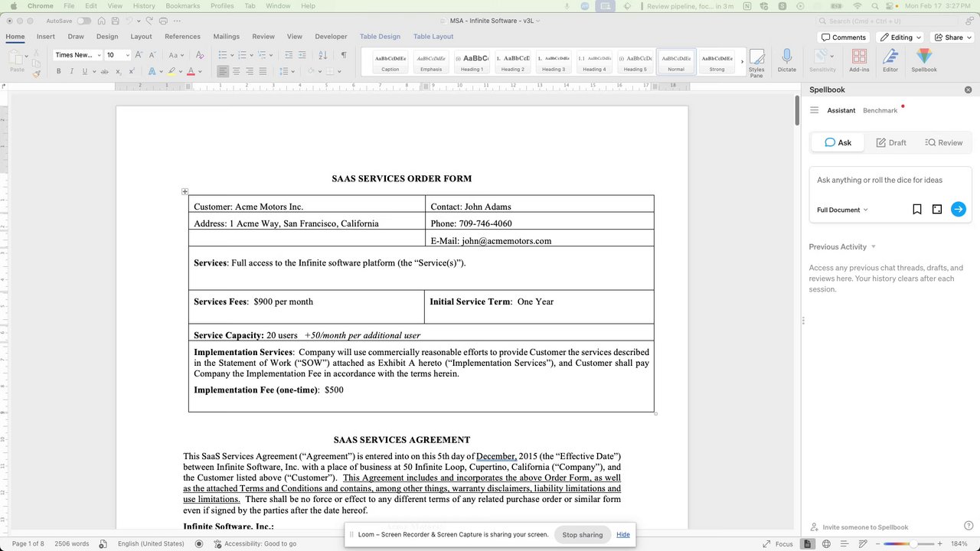Toggle the AutoSave switch
Image resolution: width=980 pixels, height=551 pixels.
click(x=84, y=21)
